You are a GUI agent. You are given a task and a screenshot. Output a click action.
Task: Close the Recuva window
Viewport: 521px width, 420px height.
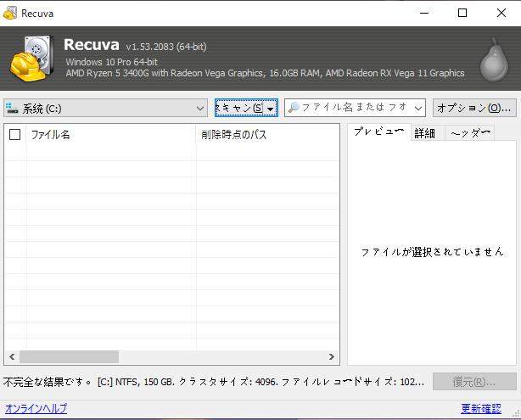pyautogui.click(x=501, y=13)
